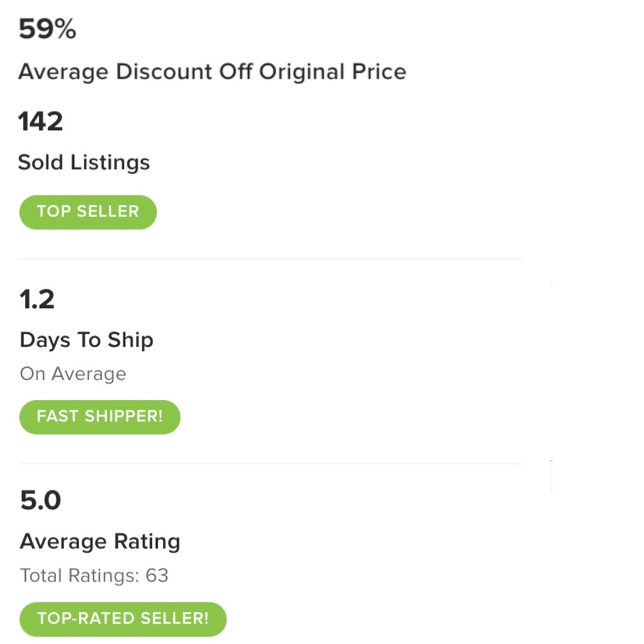
Task: Click the word Listings
Action: click(x=110, y=163)
